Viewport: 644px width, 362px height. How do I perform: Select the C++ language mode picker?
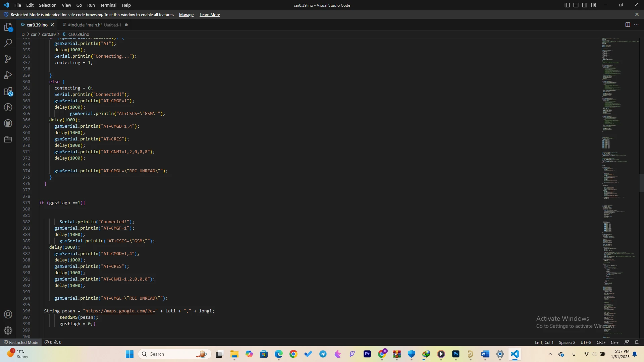614,342
